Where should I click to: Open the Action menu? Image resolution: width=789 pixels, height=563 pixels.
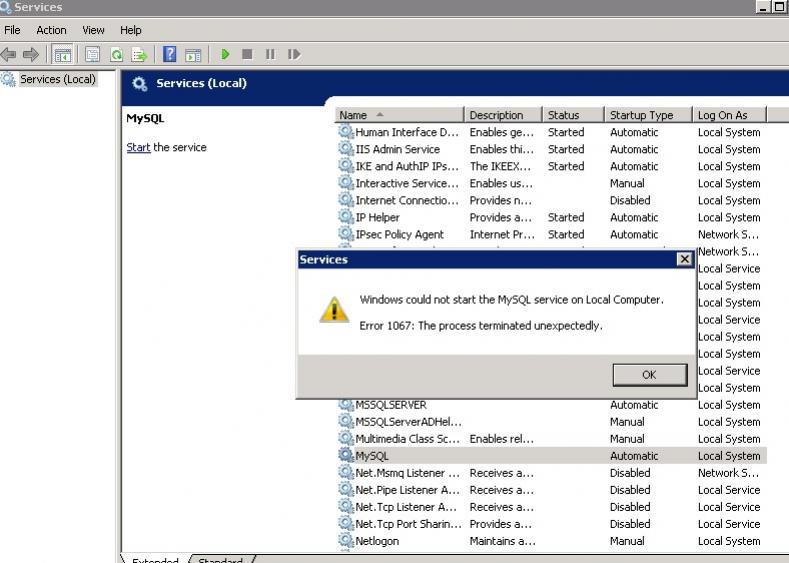51,30
